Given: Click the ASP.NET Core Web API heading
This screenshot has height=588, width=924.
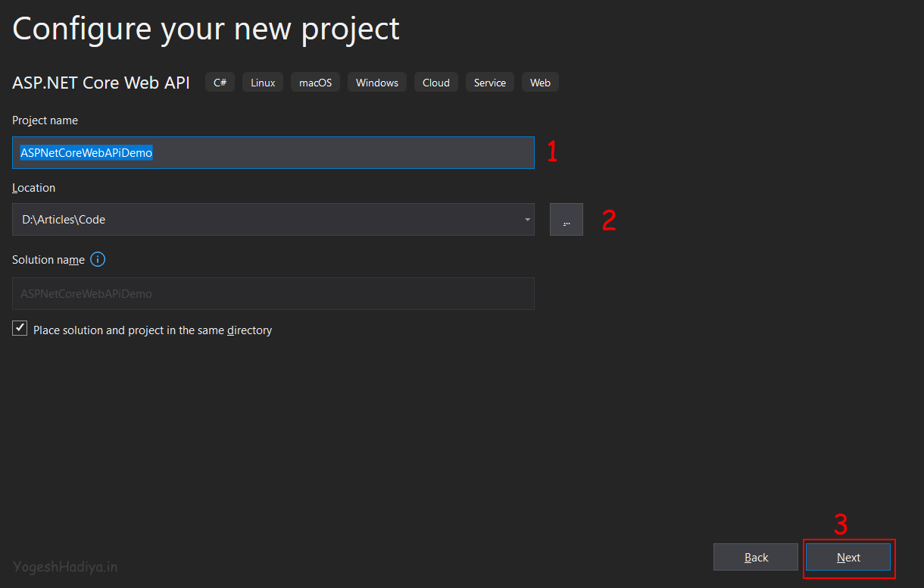Looking at the screenshot, I should (101, 83).
